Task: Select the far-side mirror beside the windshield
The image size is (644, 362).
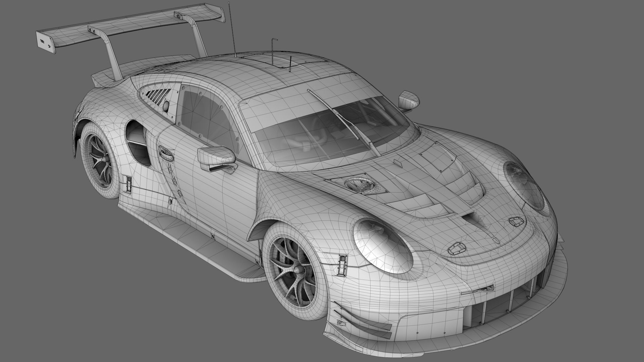Action: pos(409,101)
